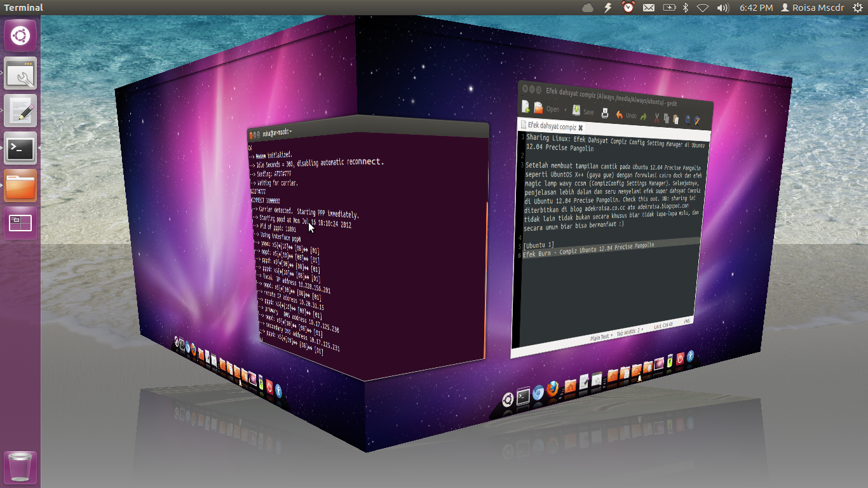Open the Text Editor icon in Unity launcher

20,111
